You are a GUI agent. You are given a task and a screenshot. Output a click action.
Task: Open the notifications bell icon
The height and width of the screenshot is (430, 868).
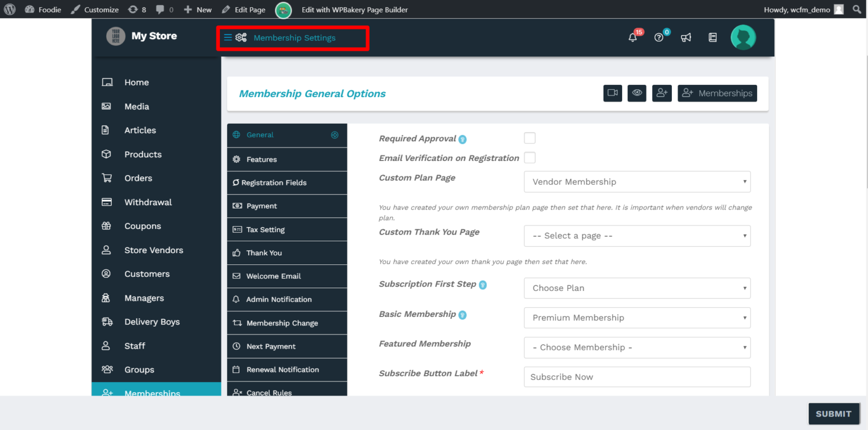[633, 38]
